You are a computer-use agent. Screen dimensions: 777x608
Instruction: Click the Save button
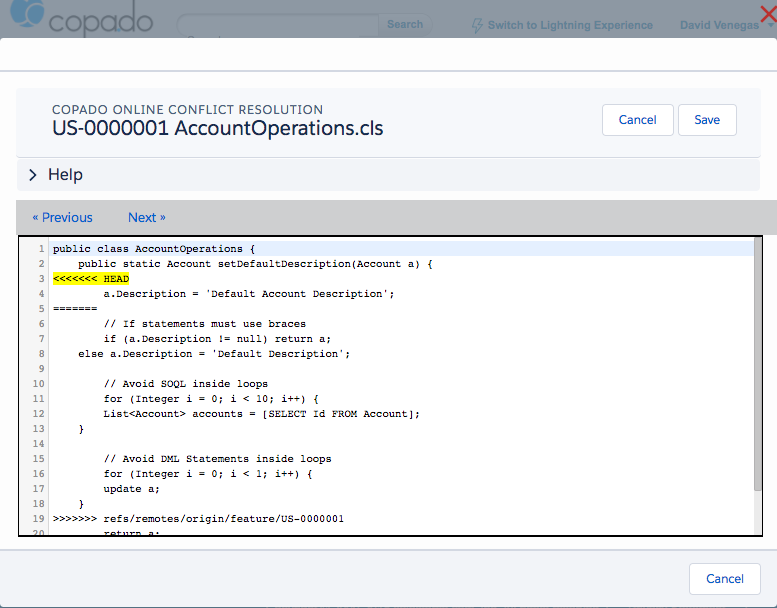click(x=707, y=120)
